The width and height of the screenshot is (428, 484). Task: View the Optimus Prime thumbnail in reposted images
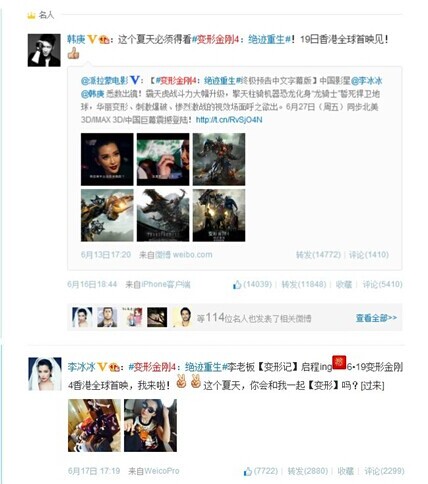[219, 159]
